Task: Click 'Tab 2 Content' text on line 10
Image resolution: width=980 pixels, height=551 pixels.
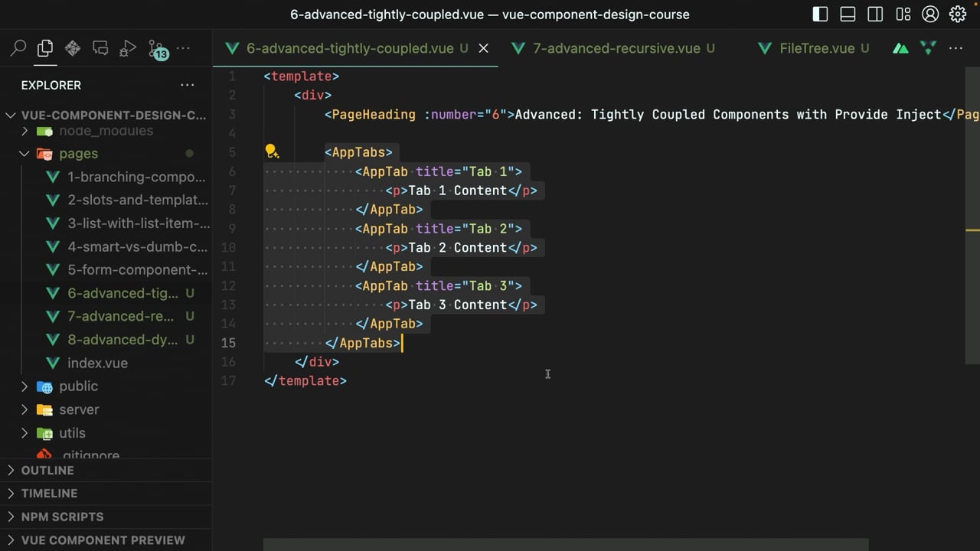Action: [458, 247]
